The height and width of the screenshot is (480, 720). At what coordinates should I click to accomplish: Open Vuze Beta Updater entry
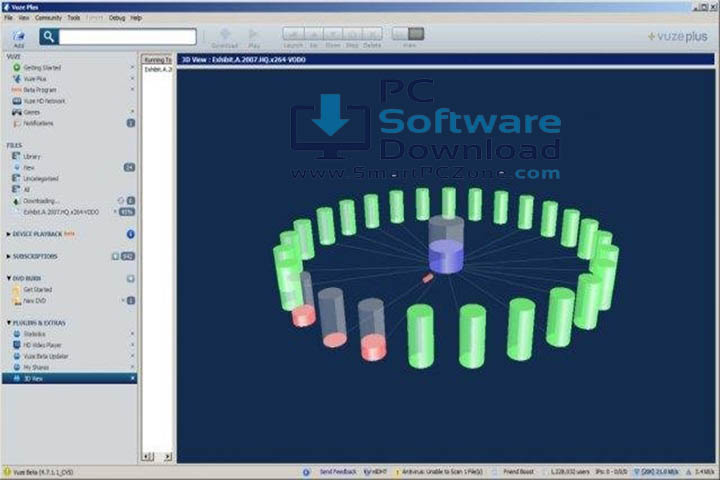coord(46,356)
